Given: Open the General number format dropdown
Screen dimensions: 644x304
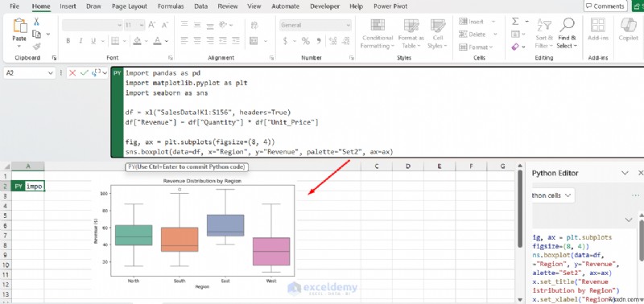Looking at the screenshot, I should [x=349, y=25].
